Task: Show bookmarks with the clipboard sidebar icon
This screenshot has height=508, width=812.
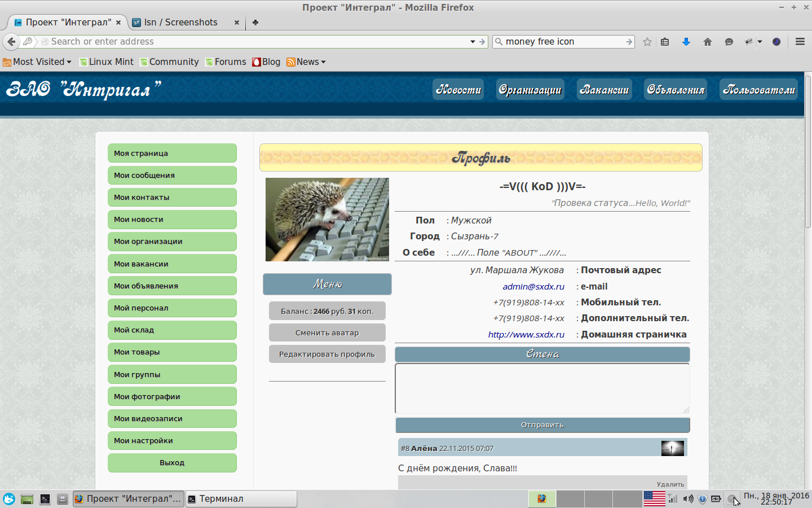Action: 665,41
